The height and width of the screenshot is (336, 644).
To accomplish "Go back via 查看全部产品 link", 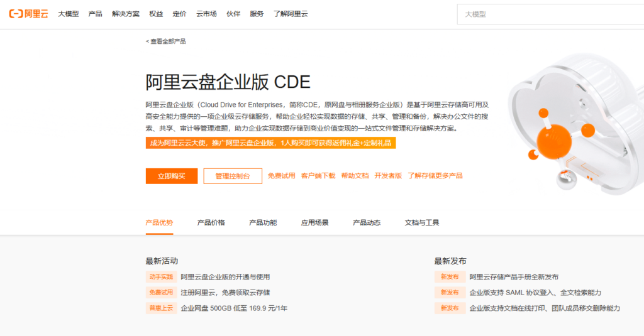I will tap(166, 41).
